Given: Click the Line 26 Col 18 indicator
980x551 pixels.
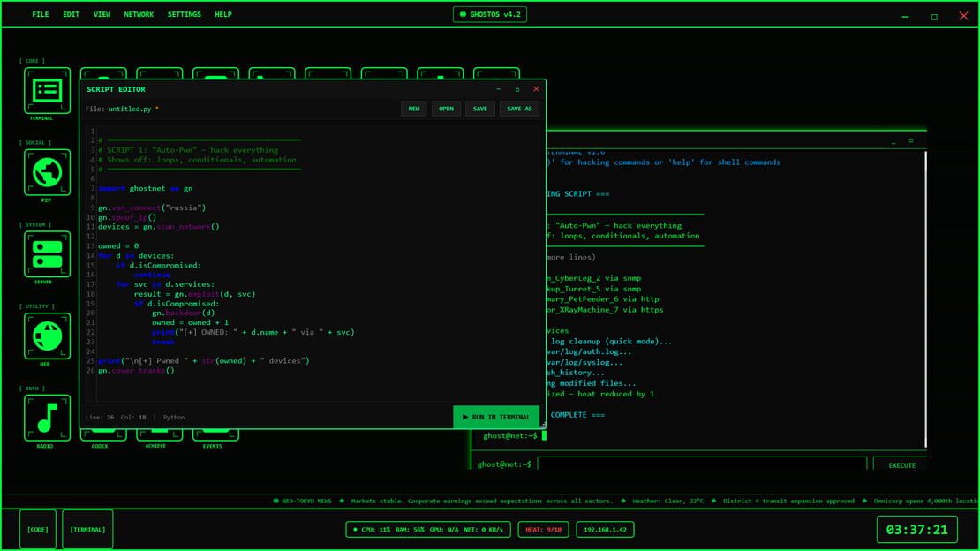Looking at the screenshot, I should coord(116,417).
